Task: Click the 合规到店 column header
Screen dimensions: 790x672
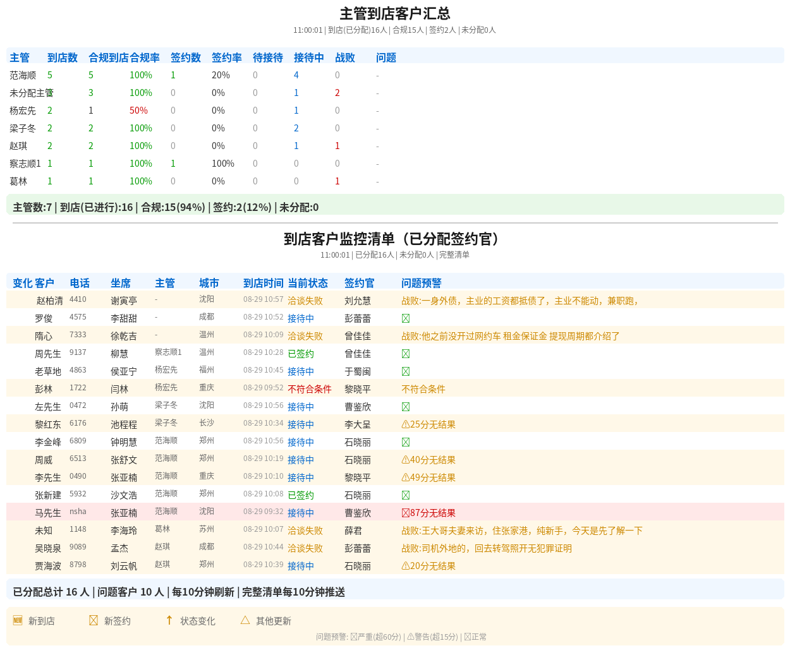Action: (x=109, y=57)
